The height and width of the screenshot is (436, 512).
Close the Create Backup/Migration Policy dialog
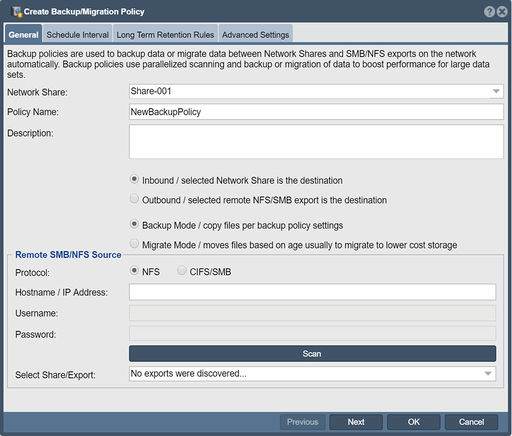(x=502, y=12)
